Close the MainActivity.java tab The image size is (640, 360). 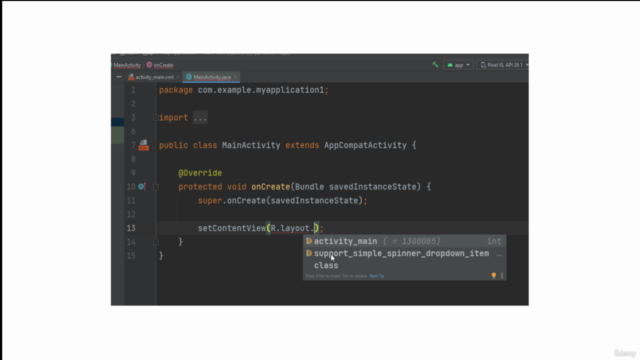tap(235, 77)
